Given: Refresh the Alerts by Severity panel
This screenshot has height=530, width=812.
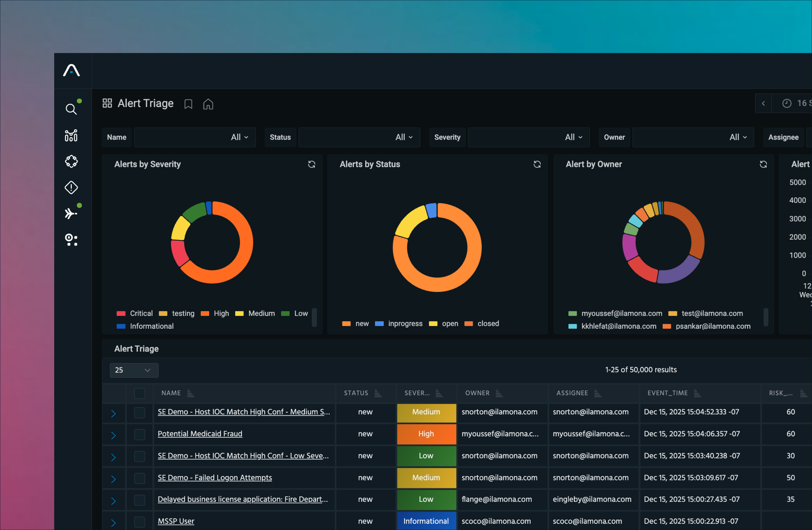Looking at the screenshot, I should tap(311, 164).
